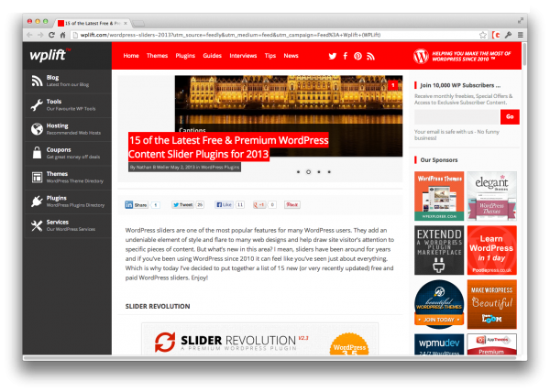Screen dimensions: 550x392
Task: Open the Facebook icon in the header
Action: pos(346,56)
